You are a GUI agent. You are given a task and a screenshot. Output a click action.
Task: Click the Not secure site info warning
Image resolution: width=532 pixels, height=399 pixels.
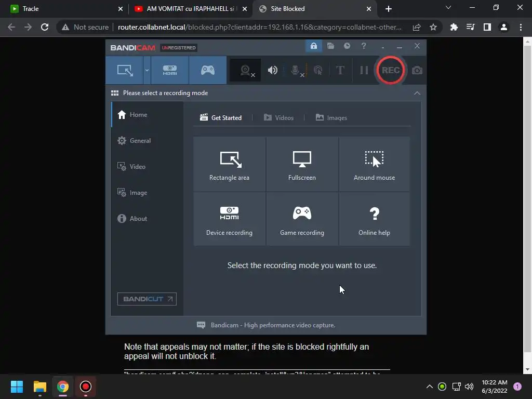tap(85, 27)
